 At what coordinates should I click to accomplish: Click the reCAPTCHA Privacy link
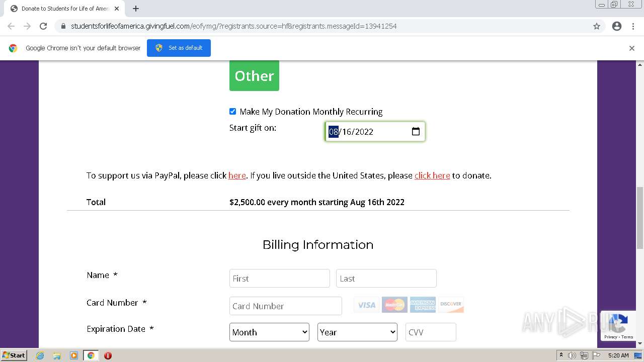click(611, 337)
